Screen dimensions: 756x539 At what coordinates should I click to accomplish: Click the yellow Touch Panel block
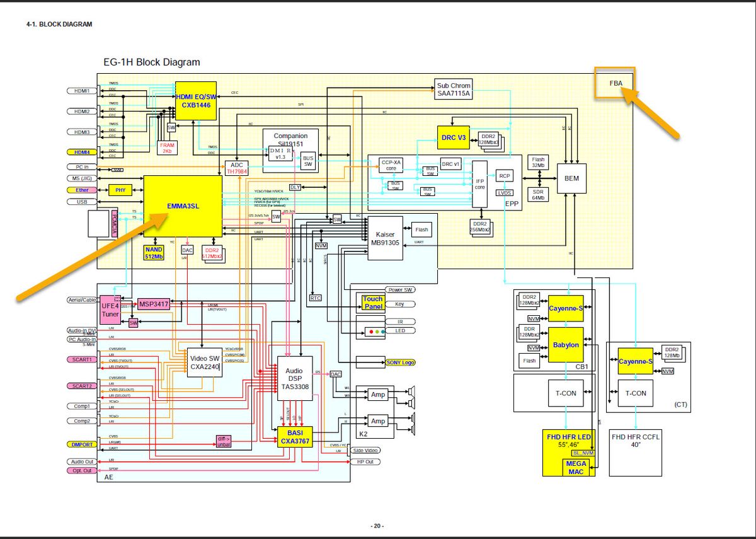coord(372,303)
